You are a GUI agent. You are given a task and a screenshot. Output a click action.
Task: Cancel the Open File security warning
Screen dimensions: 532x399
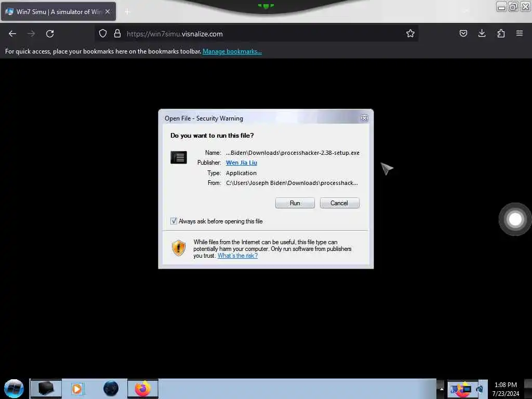339,203
